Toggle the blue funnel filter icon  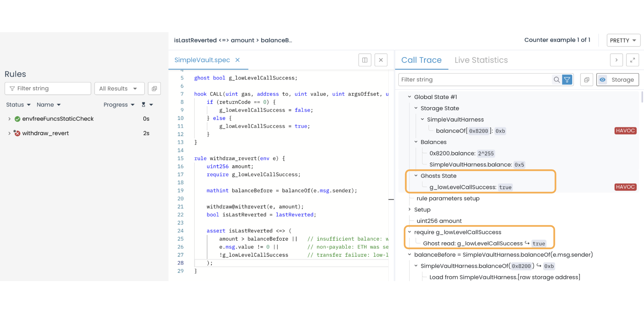[567, 80]
